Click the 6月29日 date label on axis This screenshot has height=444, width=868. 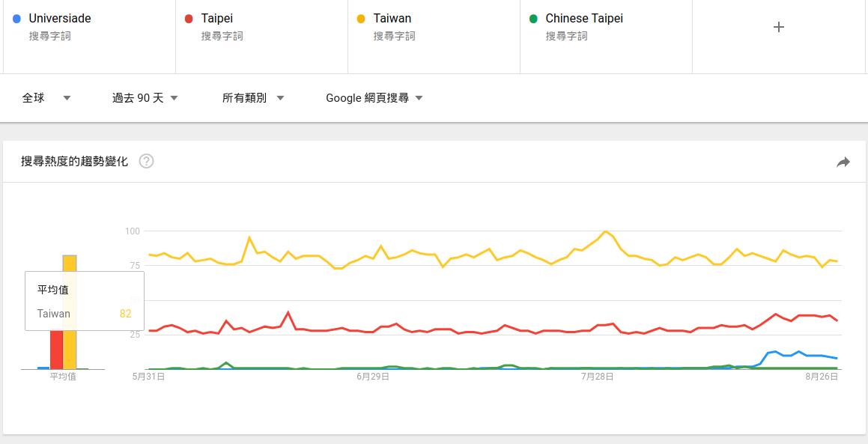point(372,377)
